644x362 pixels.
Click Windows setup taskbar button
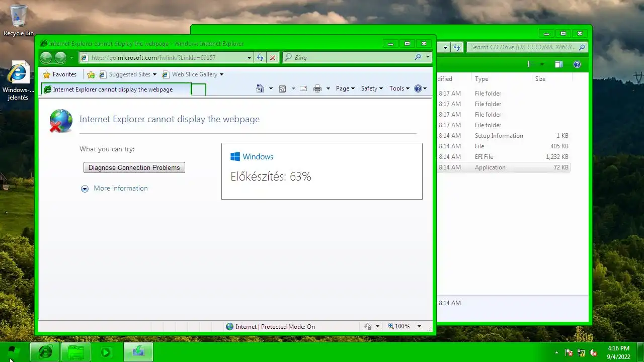138,352
